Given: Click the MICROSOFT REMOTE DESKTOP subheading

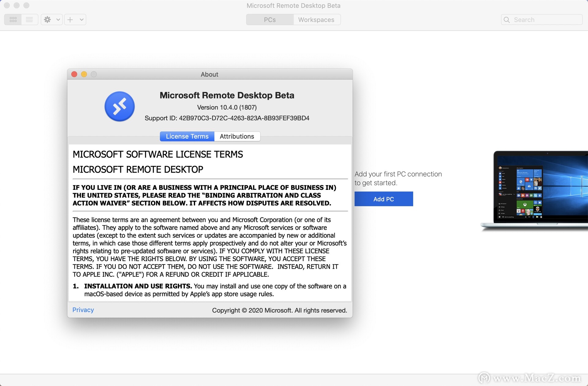Looking at the screenshot, I should [x=138, y=169].
